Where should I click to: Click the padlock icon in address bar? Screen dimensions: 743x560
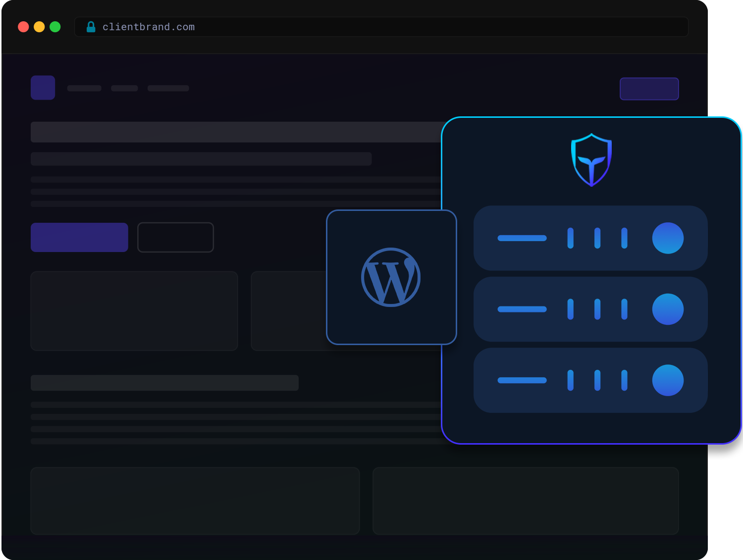[91, 27]
